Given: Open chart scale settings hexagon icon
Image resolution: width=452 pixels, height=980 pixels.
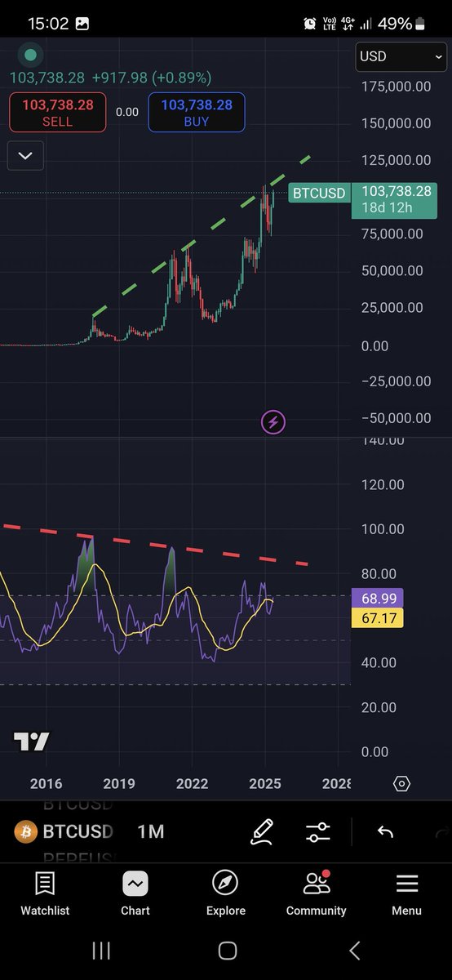Looking at the screenshot, I should [401, 784].
